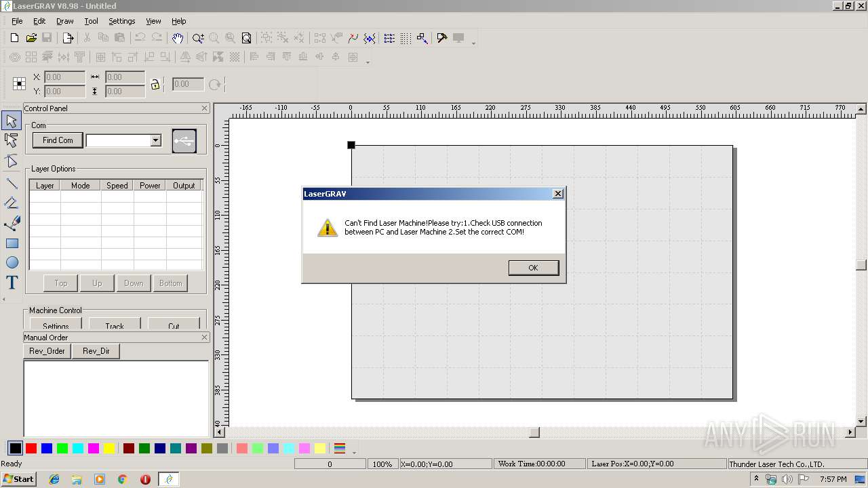Click OK in the LaserGRAV dialog
This screenshot has width=868, height=488.
534,268
